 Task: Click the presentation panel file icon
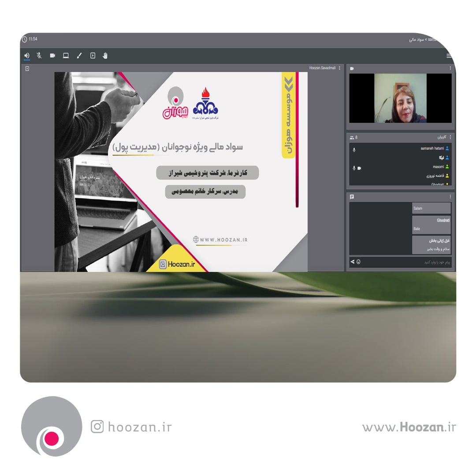(x=27, y=69)
